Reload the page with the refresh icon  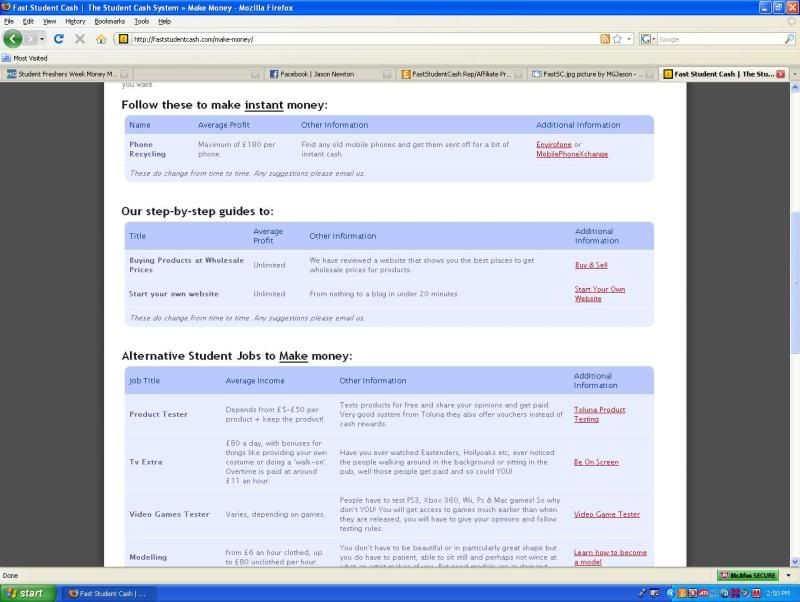pos(59,39)
